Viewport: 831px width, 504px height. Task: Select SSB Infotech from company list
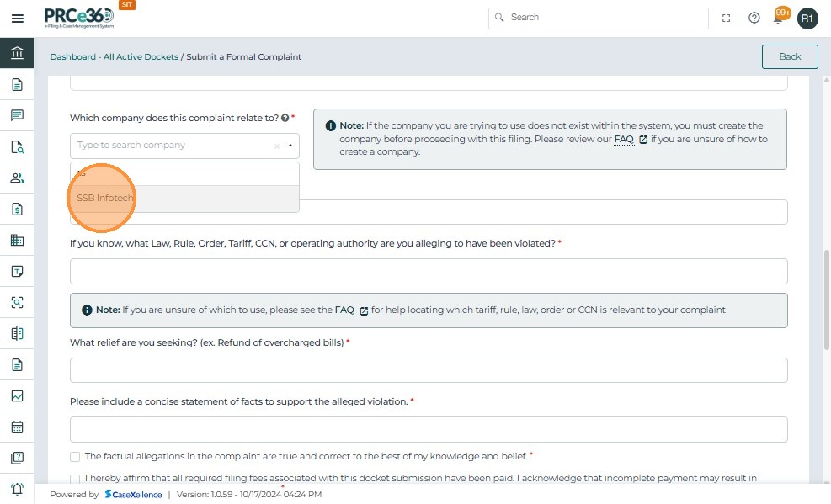[x=105, y=199]
